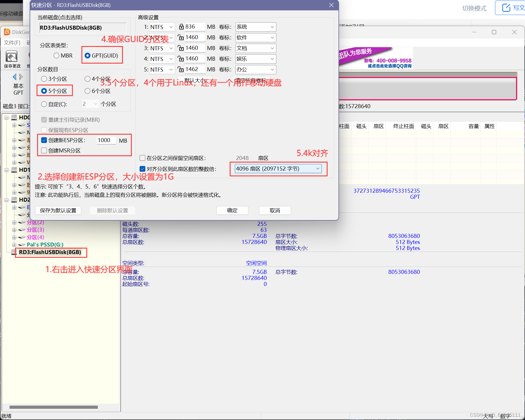The height and width of the screenshot is (420, 525).
Task: Open the 系统 volume label dropdown
Action: 256,27
